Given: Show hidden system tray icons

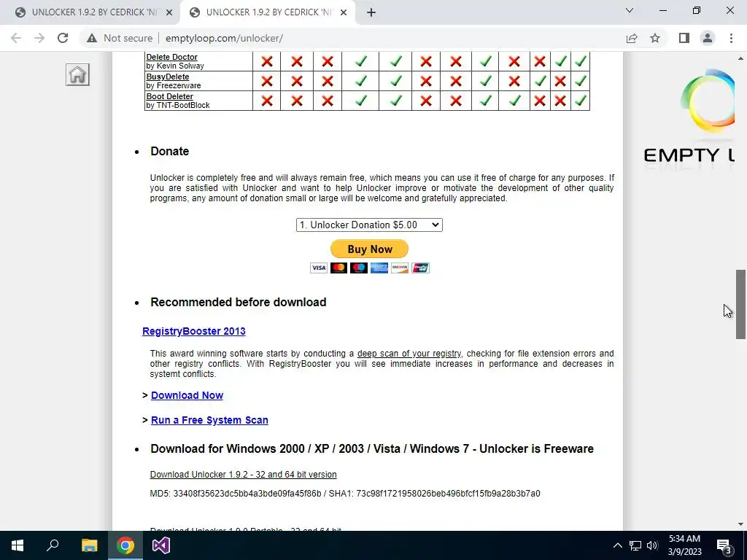Looking at the screenshot, I should pos(617,545).
